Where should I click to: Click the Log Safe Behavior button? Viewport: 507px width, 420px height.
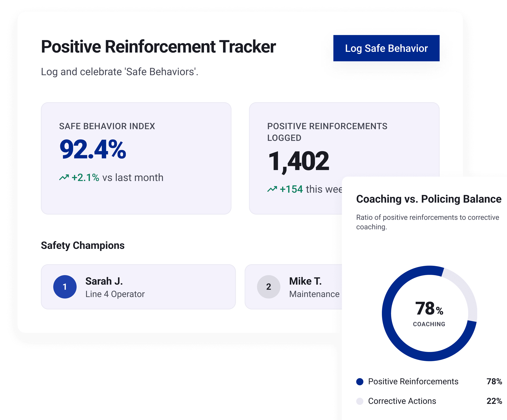pos(386,48)
